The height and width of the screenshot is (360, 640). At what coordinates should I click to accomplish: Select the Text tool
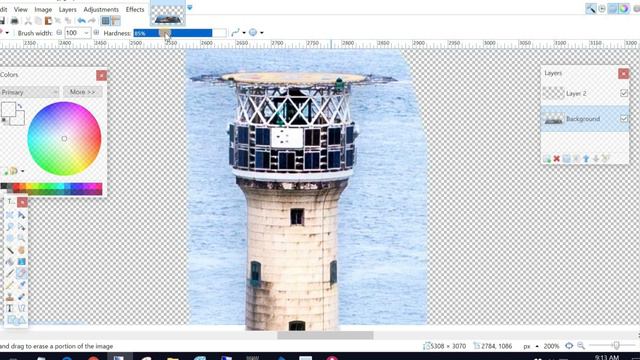click(x=10, y=308)
